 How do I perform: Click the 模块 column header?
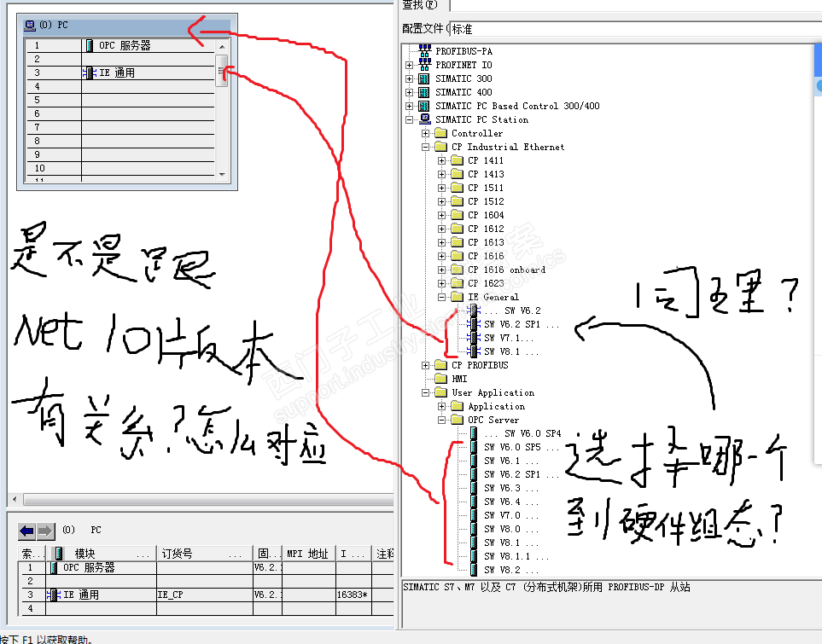[x=102, y=554]
